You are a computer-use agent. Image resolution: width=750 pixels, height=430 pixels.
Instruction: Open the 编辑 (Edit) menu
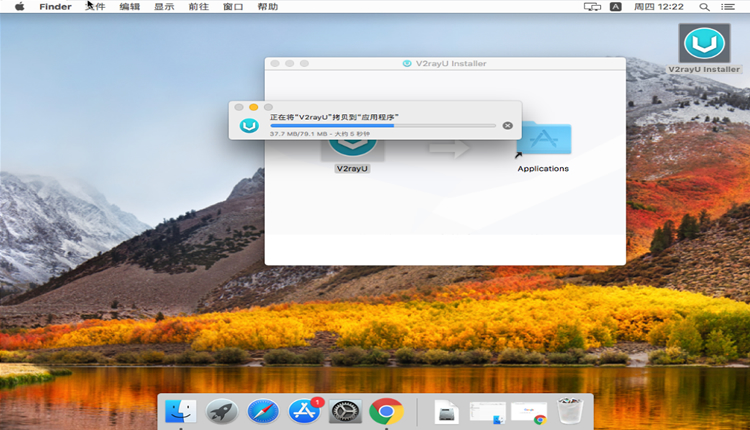(x=130, y=6)
